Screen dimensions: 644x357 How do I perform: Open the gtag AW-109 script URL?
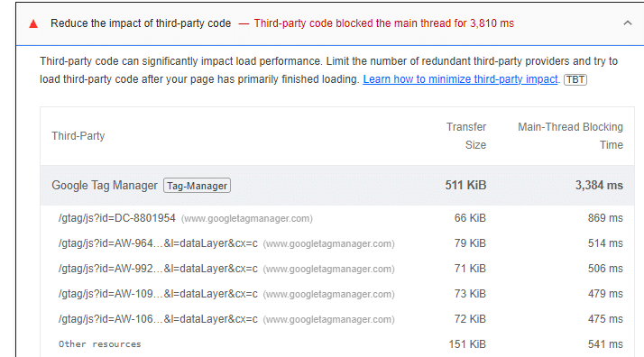point(158,294)
